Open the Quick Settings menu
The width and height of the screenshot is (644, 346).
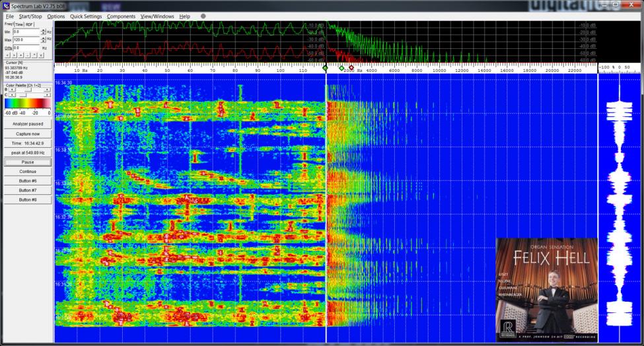pos(86,16)
